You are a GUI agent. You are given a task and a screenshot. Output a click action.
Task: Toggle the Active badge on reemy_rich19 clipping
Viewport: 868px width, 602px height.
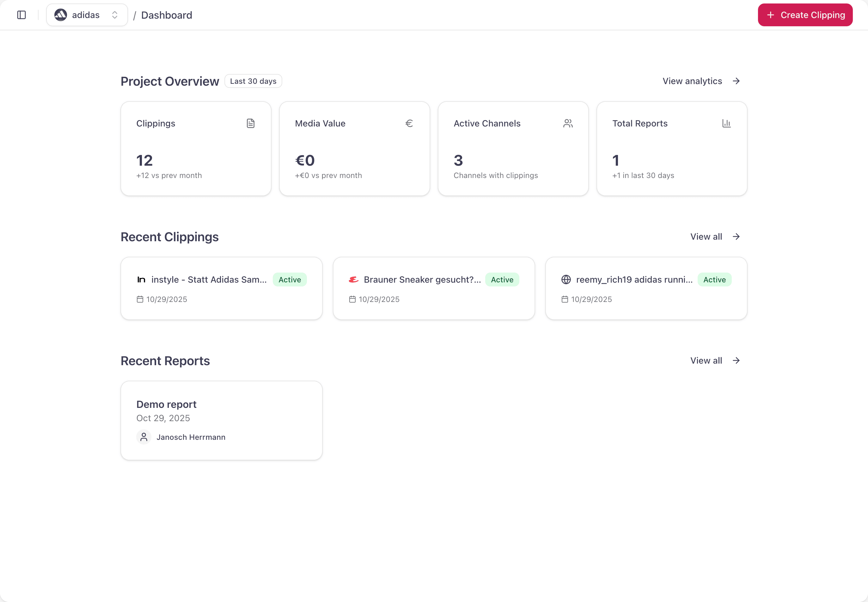[x=715, y=279]
